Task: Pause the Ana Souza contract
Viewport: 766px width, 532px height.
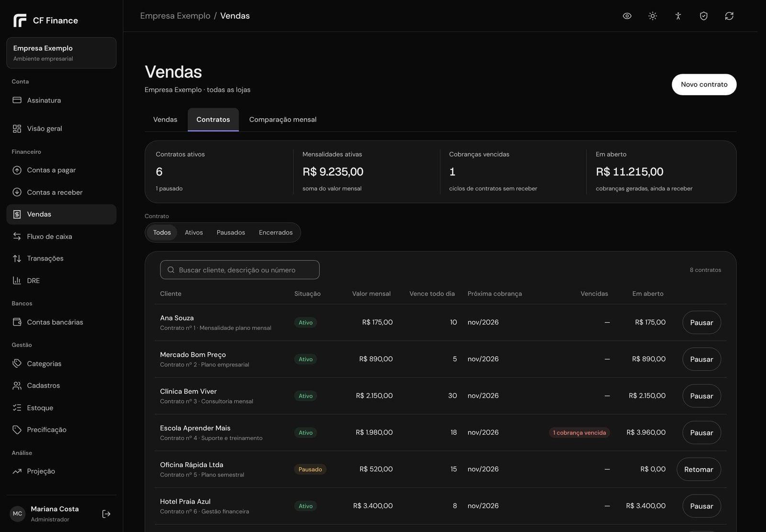Action: point(702,322)
